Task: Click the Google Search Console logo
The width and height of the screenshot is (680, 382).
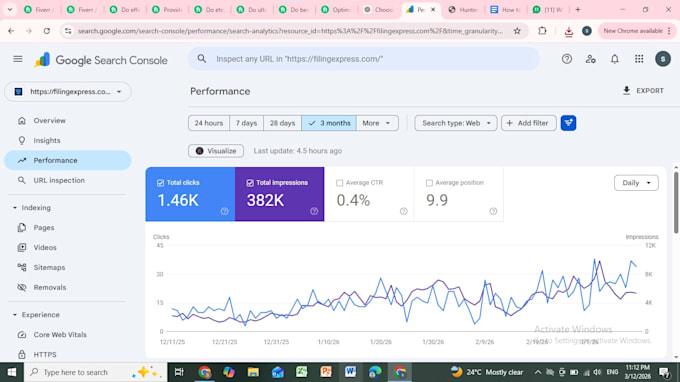Action: click(x=101, y=60)
